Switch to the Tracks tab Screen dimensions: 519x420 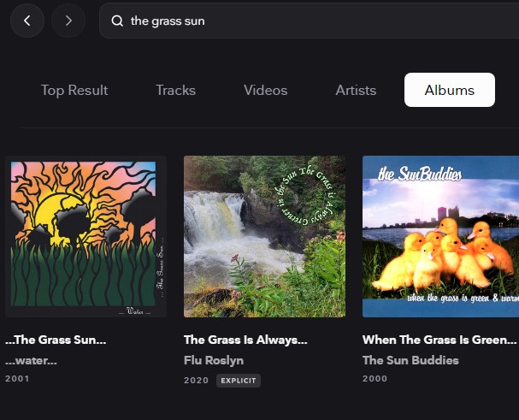tap(176, 90)
